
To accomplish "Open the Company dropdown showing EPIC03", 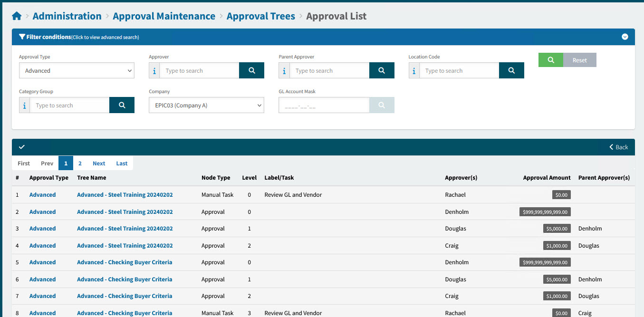I will pos(206,105).
